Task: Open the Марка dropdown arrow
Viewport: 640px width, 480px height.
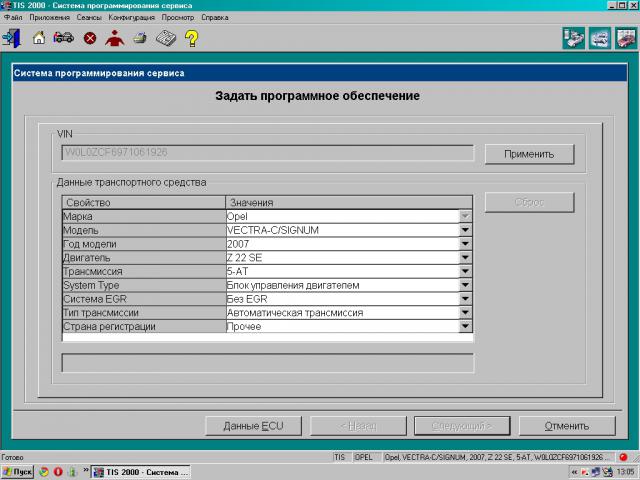Action: pyautogui.click(x=465, y=216)
